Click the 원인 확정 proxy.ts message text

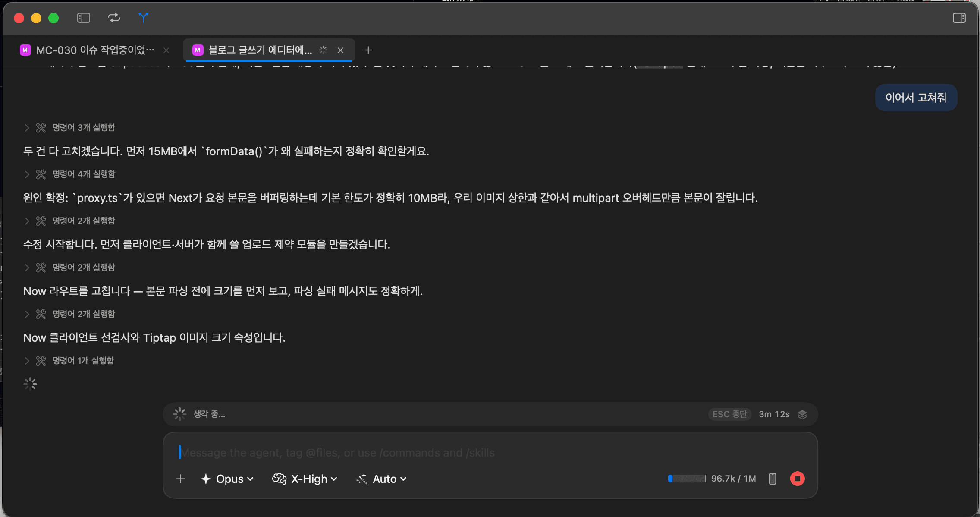[390, 198]
